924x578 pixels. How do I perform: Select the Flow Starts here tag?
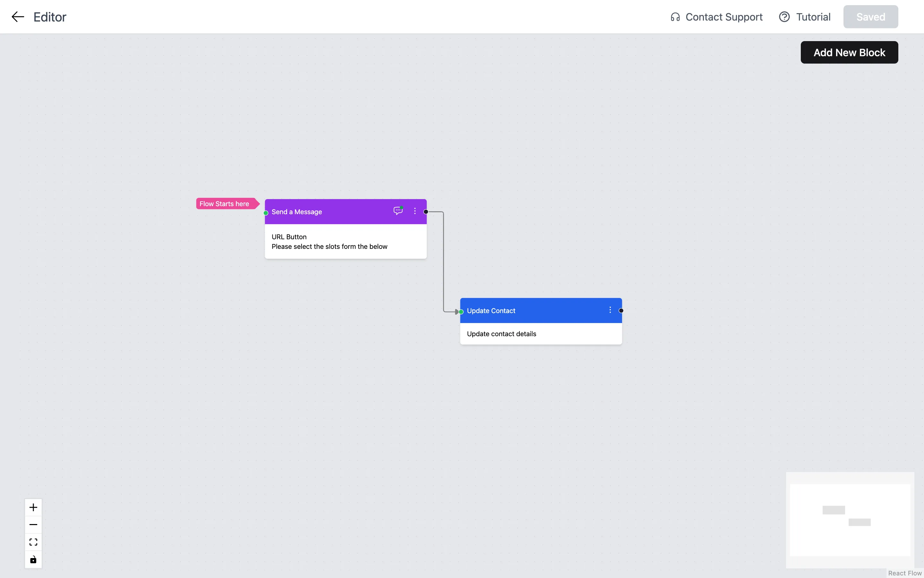pos(227,204)
